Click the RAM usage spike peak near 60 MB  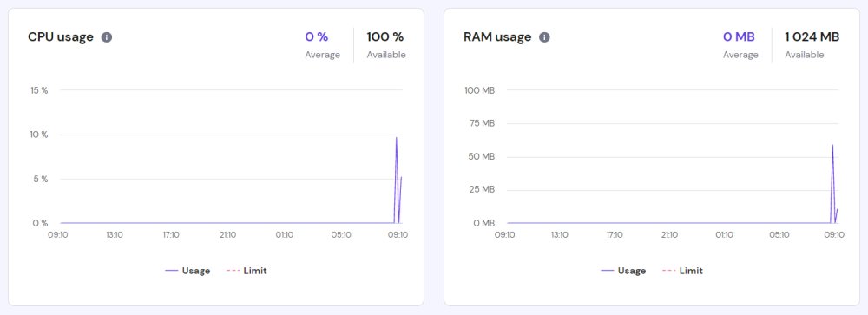[832, 145]
